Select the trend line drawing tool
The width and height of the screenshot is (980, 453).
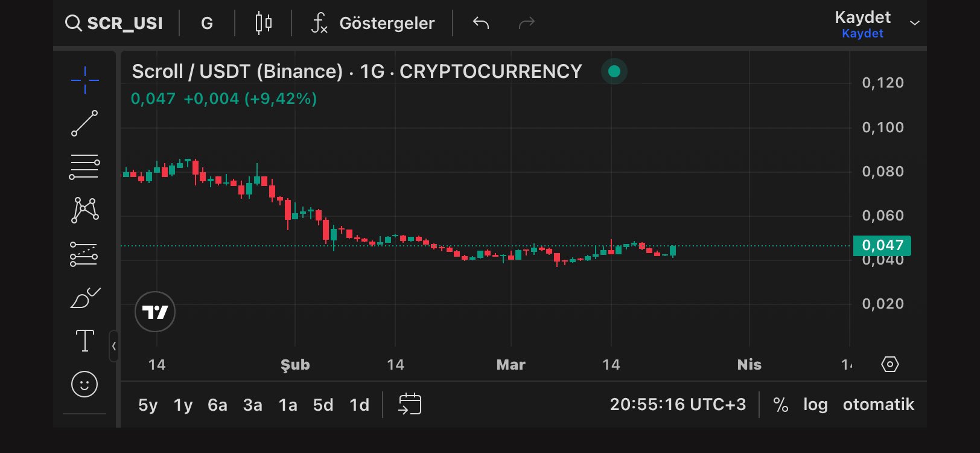pyautogui.click(x=84, y=123)
